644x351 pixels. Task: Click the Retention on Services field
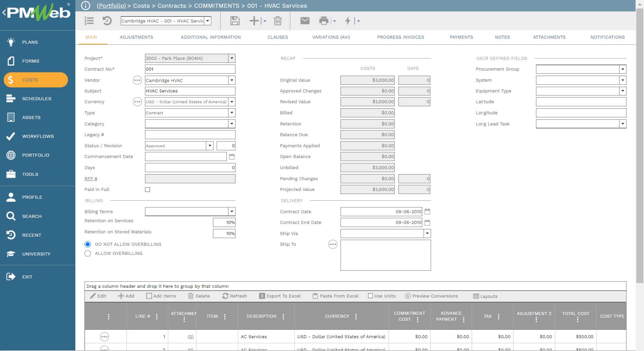(224, 222)
